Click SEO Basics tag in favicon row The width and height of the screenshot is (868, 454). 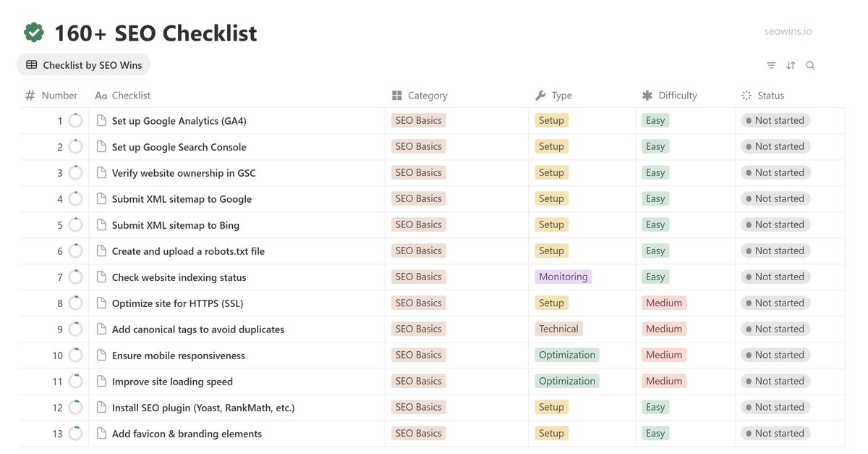pos(418,433)
